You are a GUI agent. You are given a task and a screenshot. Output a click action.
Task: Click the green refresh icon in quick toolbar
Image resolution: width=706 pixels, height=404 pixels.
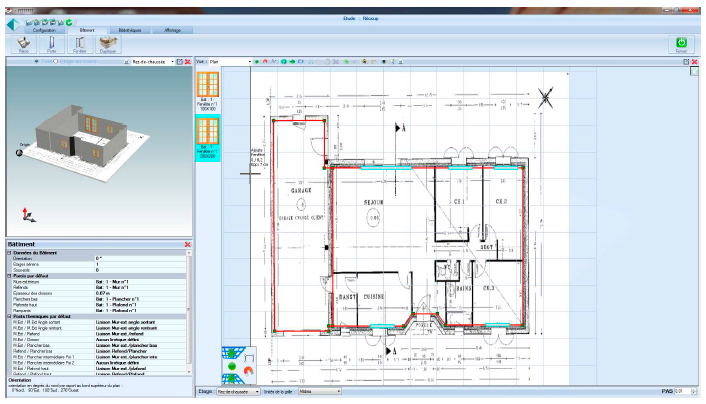(68, 21)
